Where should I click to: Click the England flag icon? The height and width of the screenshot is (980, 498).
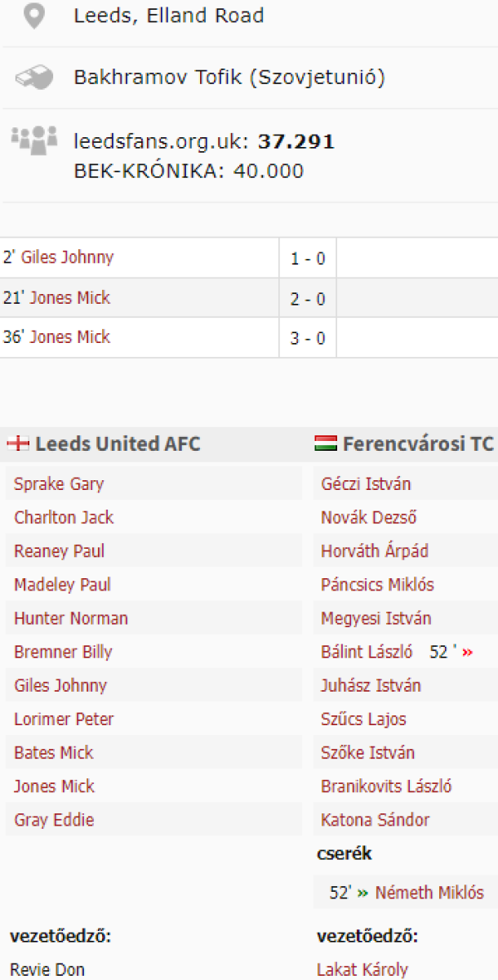(x=18, y=444)
